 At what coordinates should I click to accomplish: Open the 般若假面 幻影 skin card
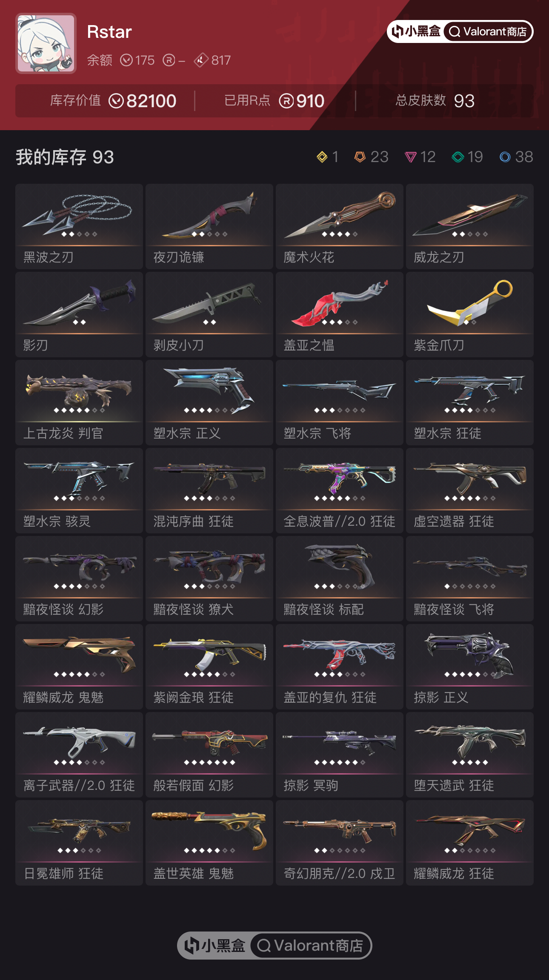[209, 755]
